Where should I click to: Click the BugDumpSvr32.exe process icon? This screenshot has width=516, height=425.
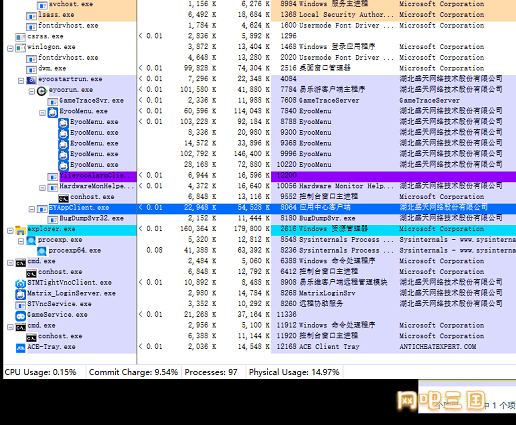pyautogui.click(x=53, y=219)
